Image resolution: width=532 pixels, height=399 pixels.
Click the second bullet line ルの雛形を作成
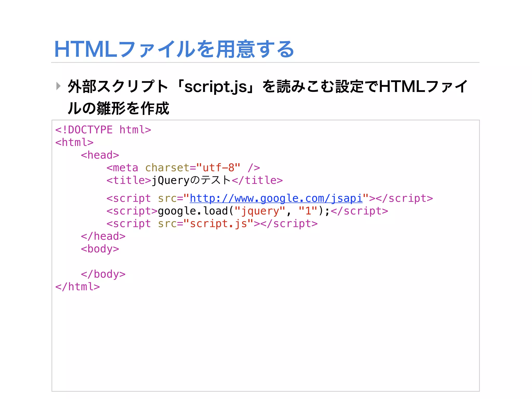(118, 108)
